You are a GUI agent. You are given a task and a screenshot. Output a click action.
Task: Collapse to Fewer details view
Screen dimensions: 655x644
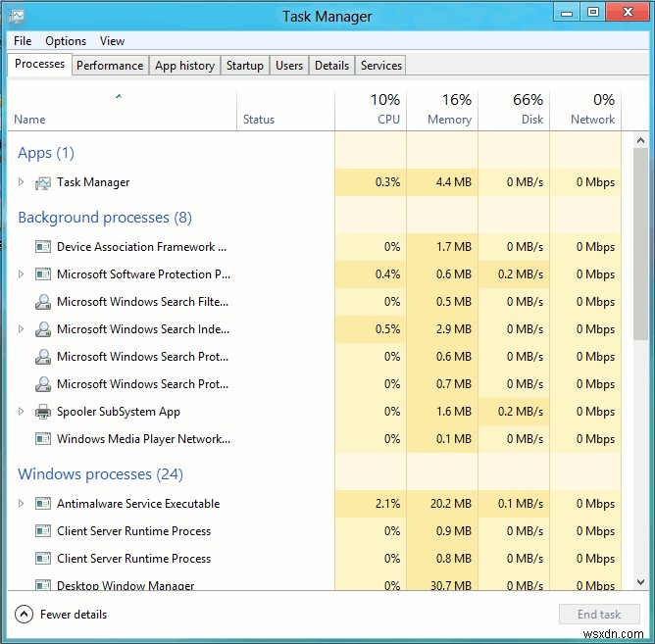pyautogui.click(x=61, y=615)
